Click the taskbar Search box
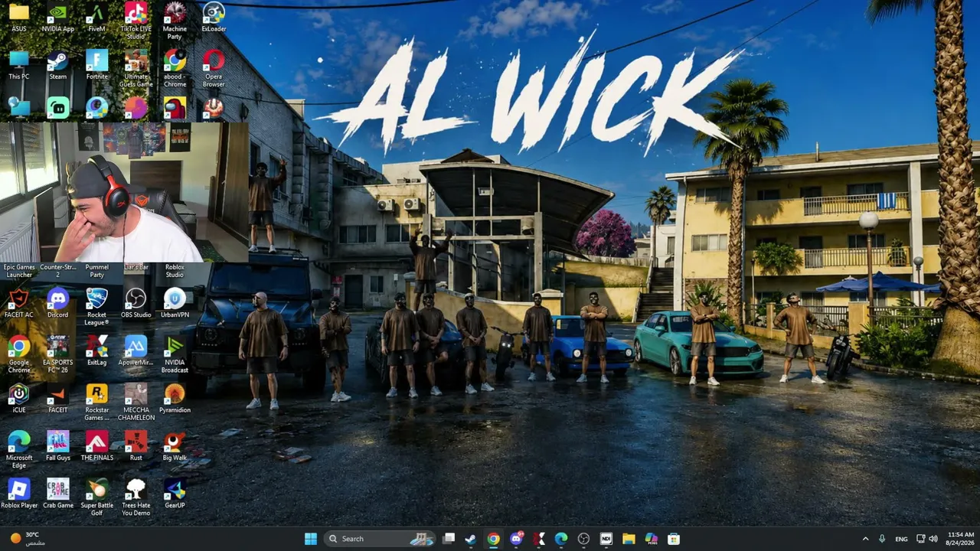Screen dimensions: 980x551 pos(380,539)
